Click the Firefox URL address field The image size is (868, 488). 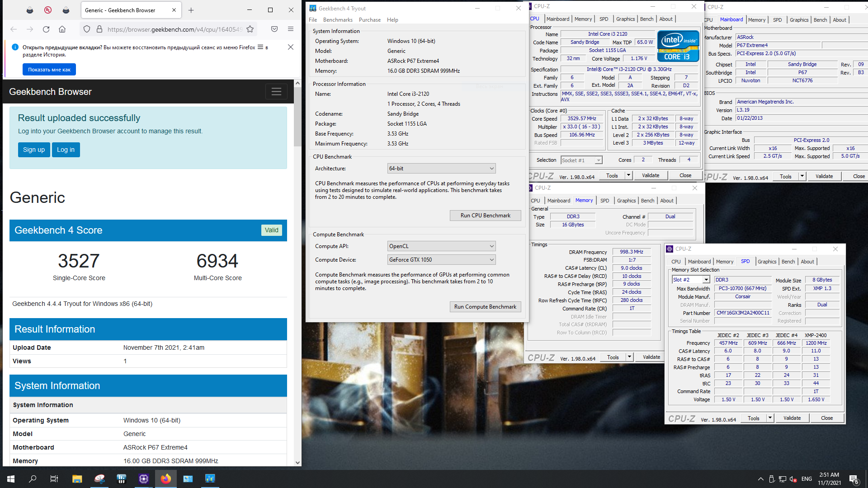coord(175,29)
